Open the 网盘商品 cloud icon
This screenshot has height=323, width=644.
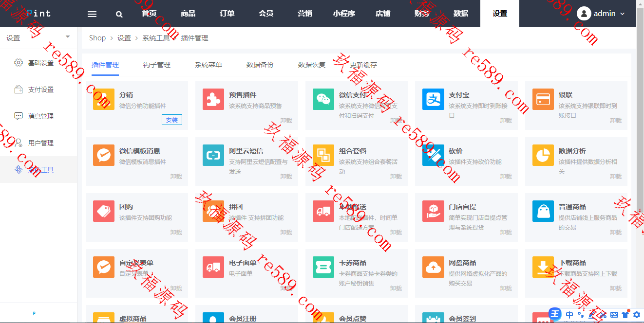(433, 267)
